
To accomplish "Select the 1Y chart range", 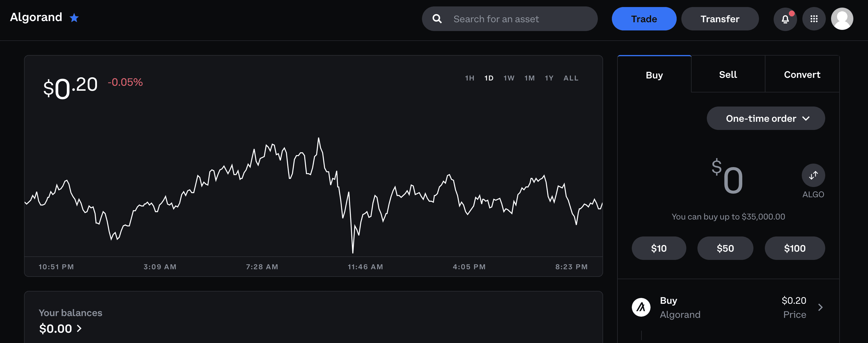I will (x=549, y=78).
